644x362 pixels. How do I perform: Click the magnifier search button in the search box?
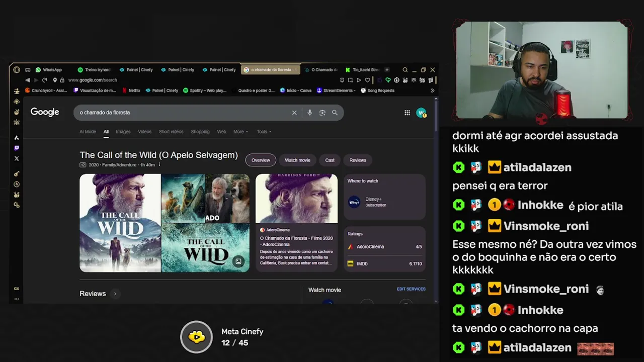335,113
